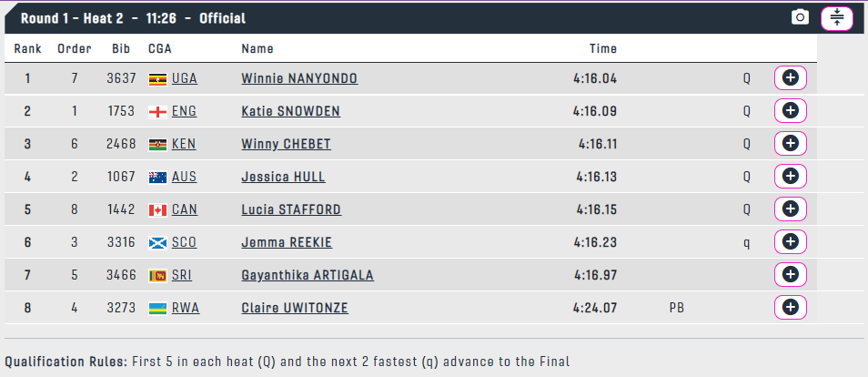Open the photo finish camera icon
This screenshot has height=377, width=868.
coord(800,17)
